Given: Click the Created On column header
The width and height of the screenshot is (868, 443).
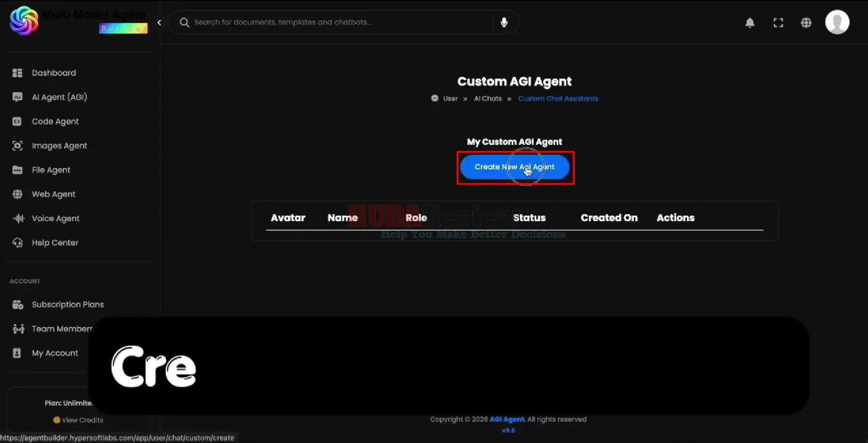Looking at the screenshot, I should pos(609,218).
